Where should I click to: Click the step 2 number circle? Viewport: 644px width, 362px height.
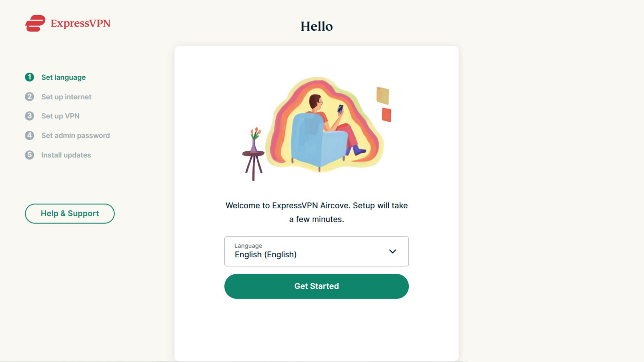pyautogui.click(x=29, y=97)
